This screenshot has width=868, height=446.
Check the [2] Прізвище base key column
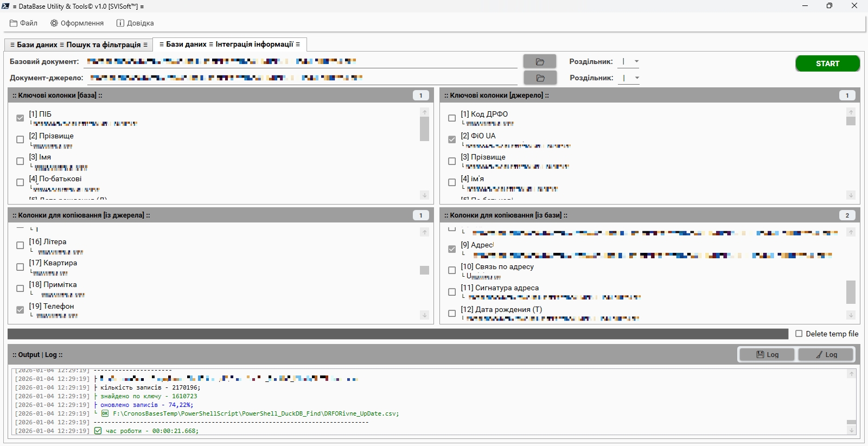(x=20, y=139)
